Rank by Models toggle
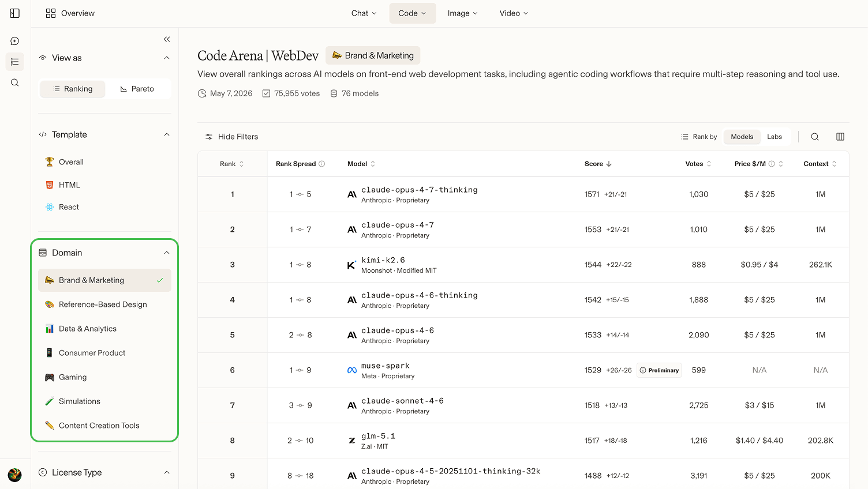The height and width of the screenshot is (489, 868). [x=742, y=137]
